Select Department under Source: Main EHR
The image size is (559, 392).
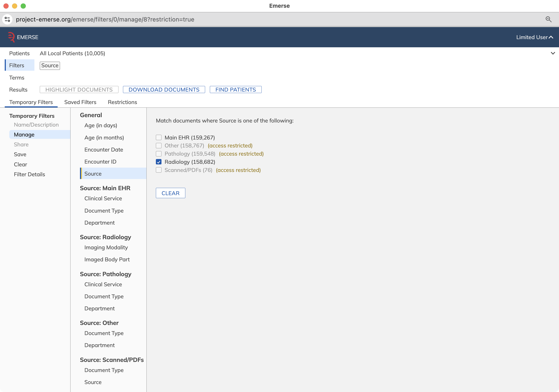pos(100,223)
